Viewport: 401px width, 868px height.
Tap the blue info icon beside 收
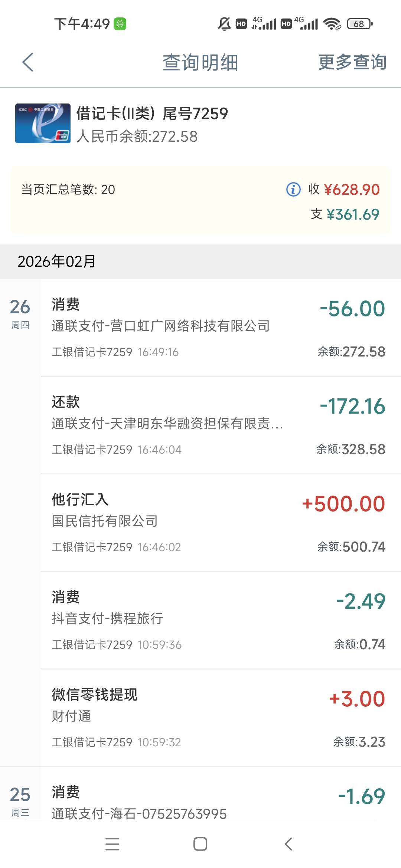coord(293,189)
